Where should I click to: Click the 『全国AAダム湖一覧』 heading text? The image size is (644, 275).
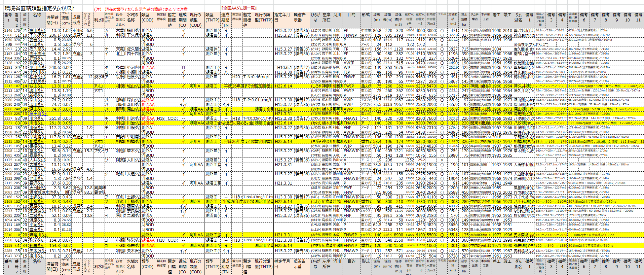point(240,8)
